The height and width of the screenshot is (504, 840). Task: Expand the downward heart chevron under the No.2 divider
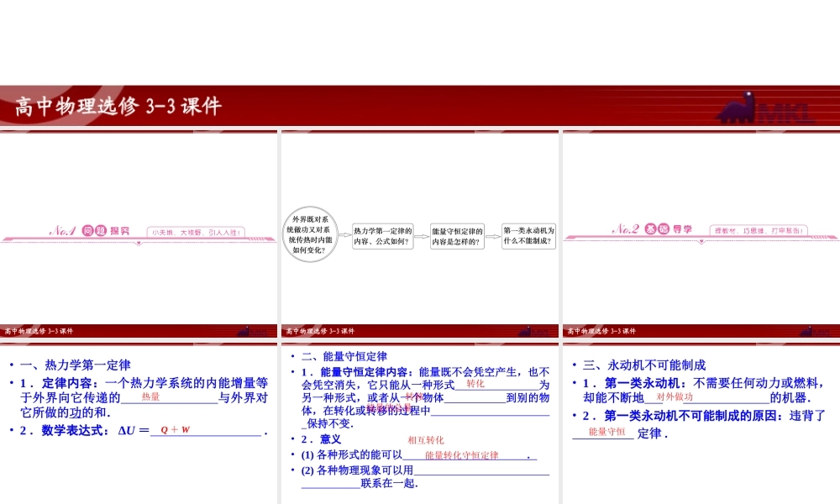[x=701, y=242]
